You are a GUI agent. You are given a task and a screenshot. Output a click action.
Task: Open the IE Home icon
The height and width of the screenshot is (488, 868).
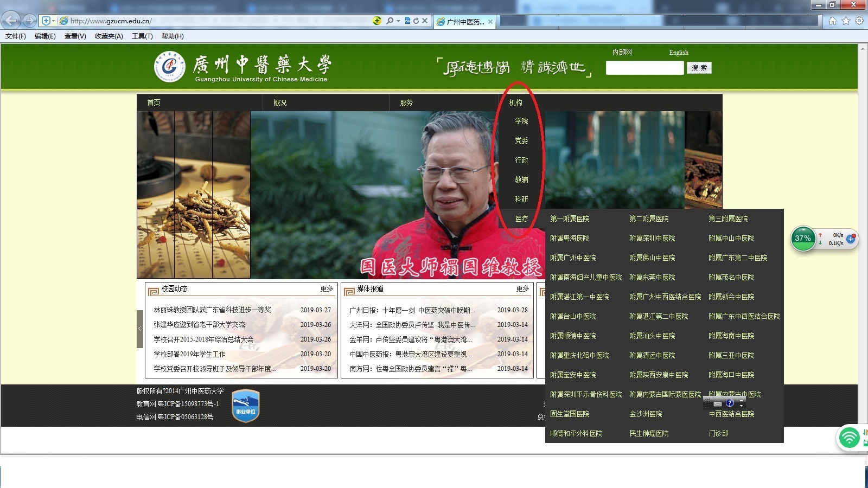click(x=833, y=21)
